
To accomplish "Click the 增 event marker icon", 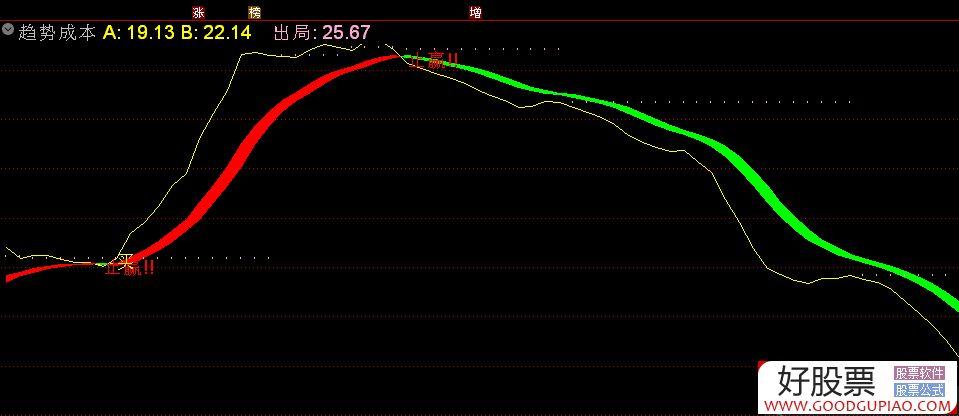I will (475, 12).
